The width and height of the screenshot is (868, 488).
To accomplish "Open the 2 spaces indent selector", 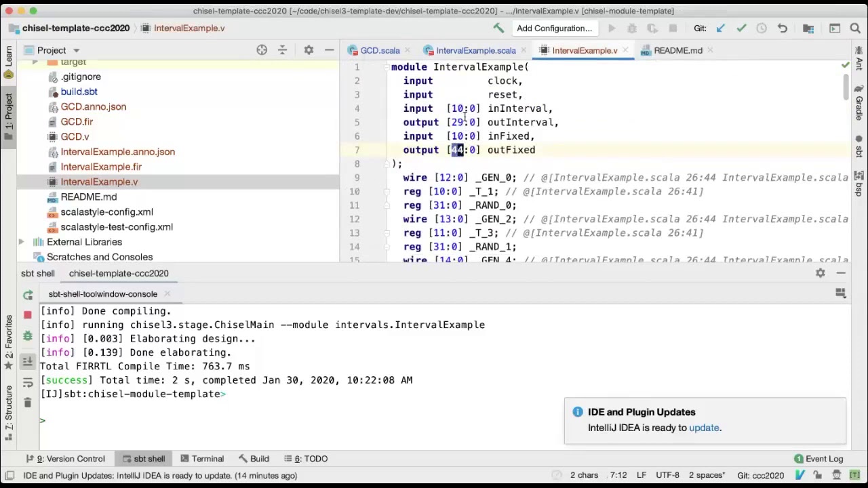I will (706, 475).
